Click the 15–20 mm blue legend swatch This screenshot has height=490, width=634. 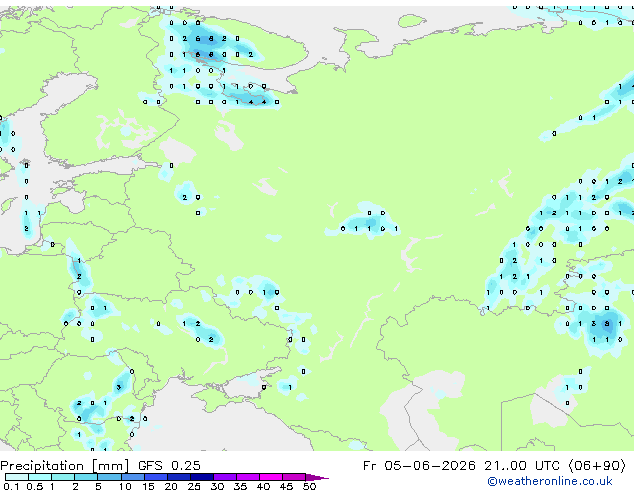tap(156, 477)
